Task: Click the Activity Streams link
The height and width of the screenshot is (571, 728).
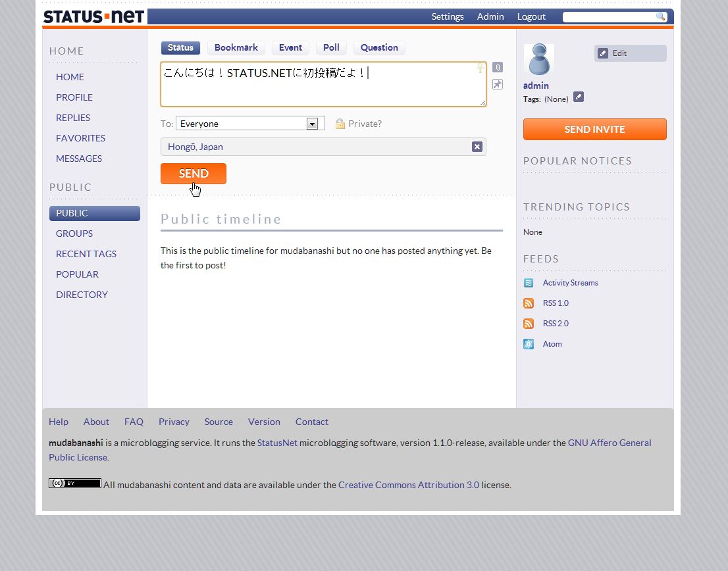Action: pos(570,283)
